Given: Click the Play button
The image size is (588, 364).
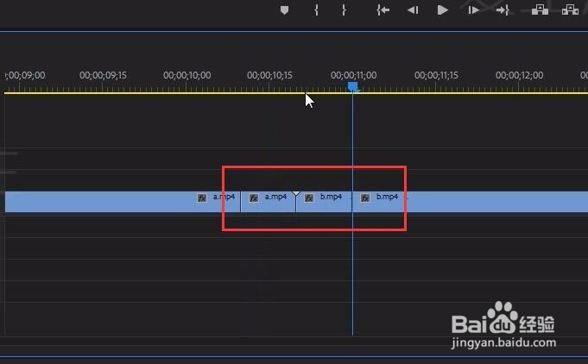Looking at the screenshot, I should pyautogui.click(x=442, y=10).
